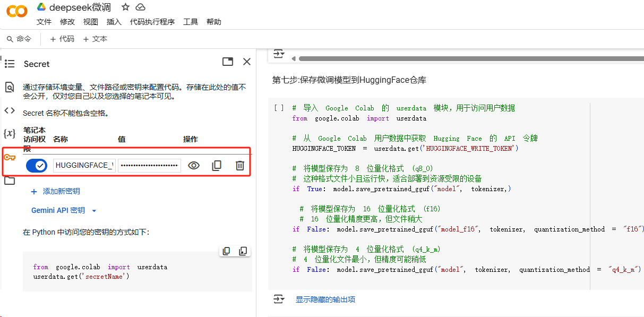Open the Secrets key sidebar icon
Image resolution: width=644 pixels, height=317 pixels.
(10, 157)
